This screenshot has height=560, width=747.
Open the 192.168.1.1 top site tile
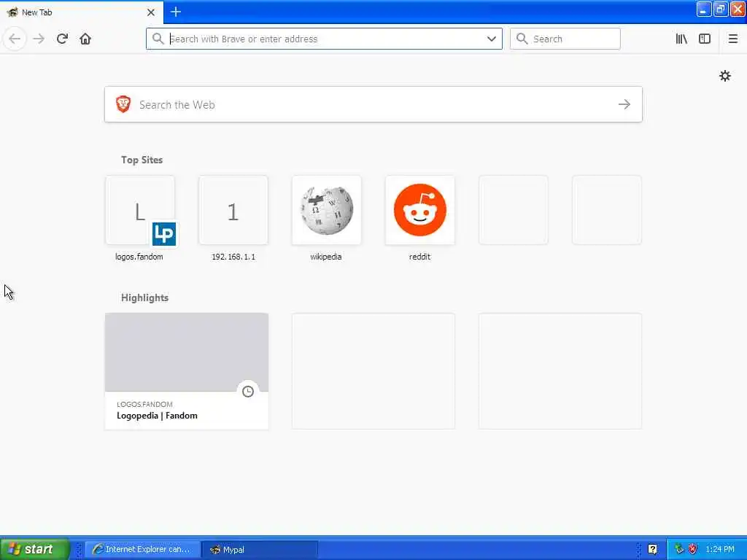coord(233,210)
